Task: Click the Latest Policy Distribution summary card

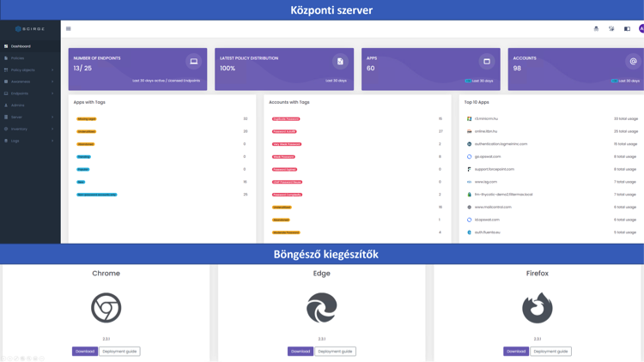Action: coord(284,69)
